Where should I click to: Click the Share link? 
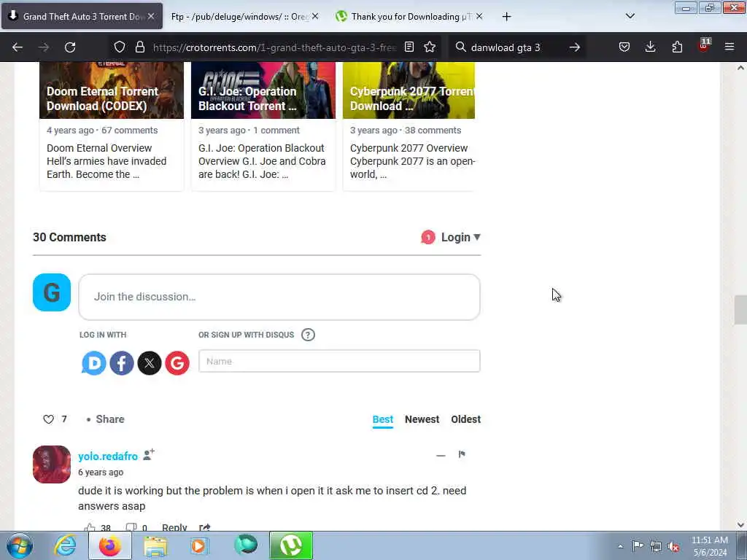click(110, 419)
